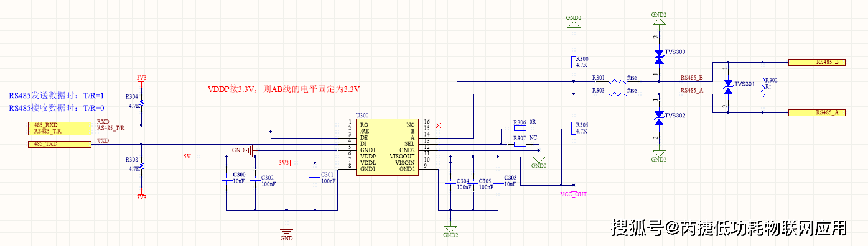868x246 pixels.
Task: Click the R303 fuse symbol
Action: [617, 94]
